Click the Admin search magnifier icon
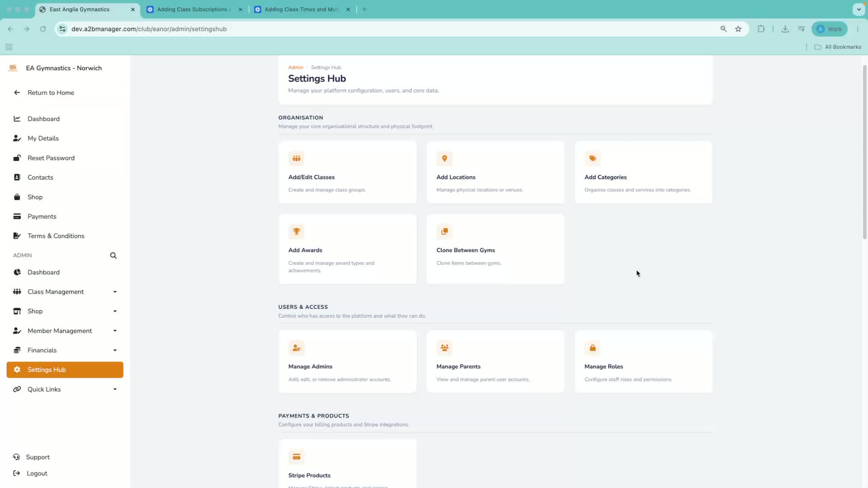Image resolution: width=868 pixels, height=488 pixels. [113, 256]
